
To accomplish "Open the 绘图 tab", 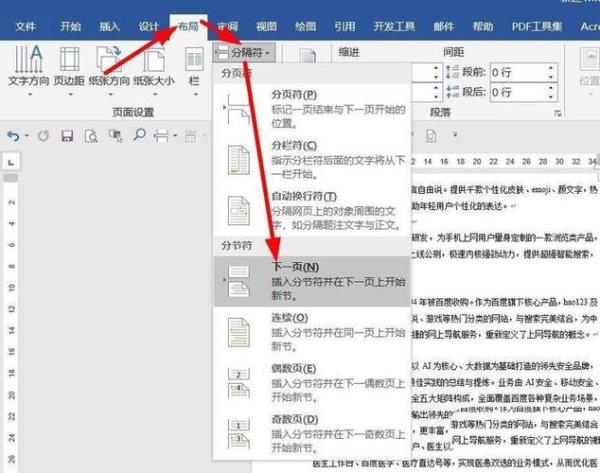I will (x=305, y=26).
